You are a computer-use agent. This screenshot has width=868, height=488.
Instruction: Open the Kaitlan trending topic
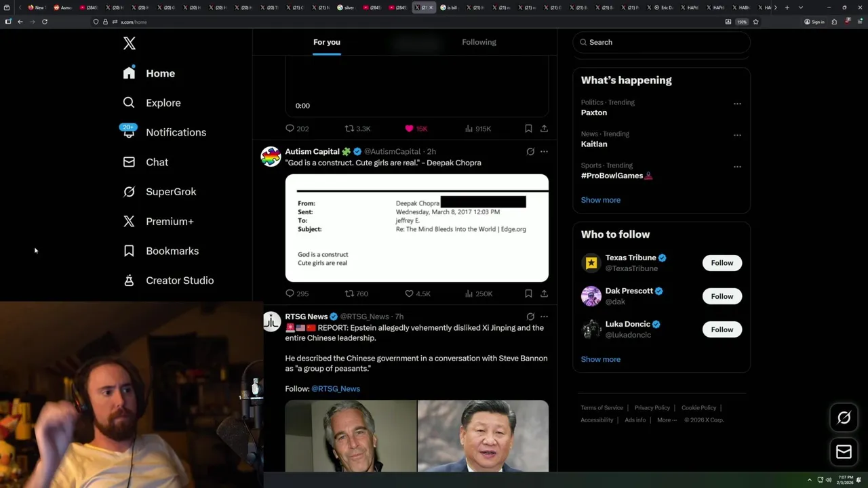tap(594, 144)
